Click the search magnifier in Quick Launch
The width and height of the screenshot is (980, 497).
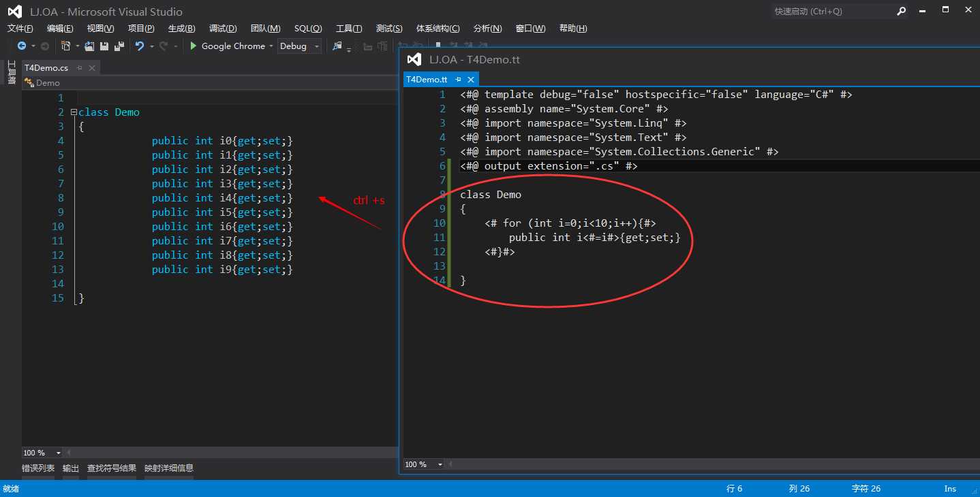click(901, 11)
